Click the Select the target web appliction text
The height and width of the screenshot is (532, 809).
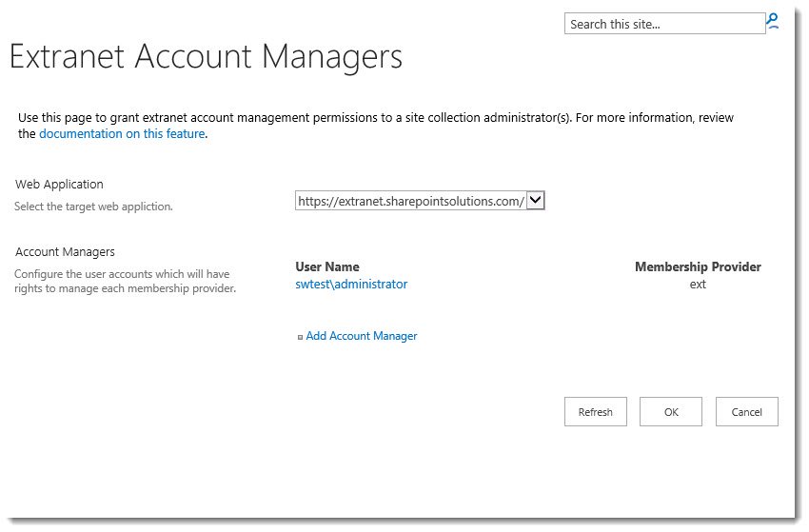point(93,207)
